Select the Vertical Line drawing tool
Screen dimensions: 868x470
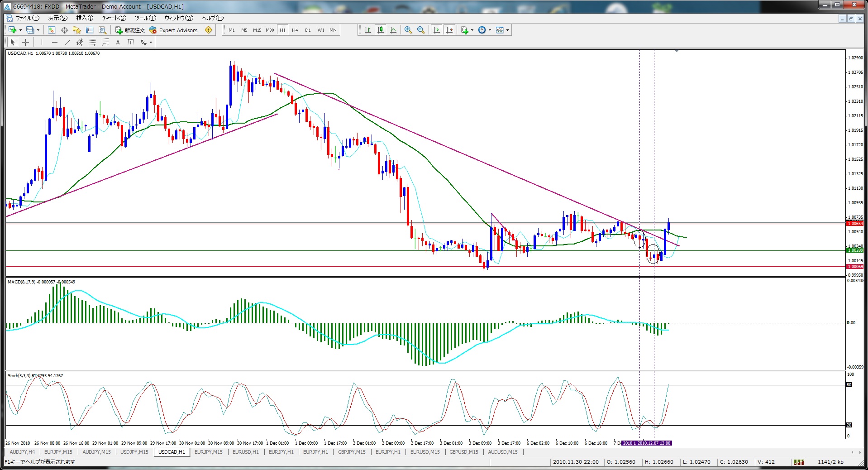pos(42,43)
